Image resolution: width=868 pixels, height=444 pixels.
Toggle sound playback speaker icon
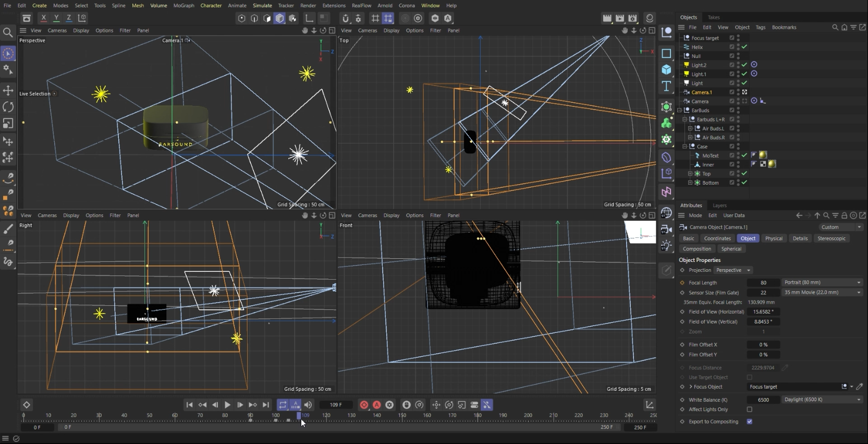point(308,405)
